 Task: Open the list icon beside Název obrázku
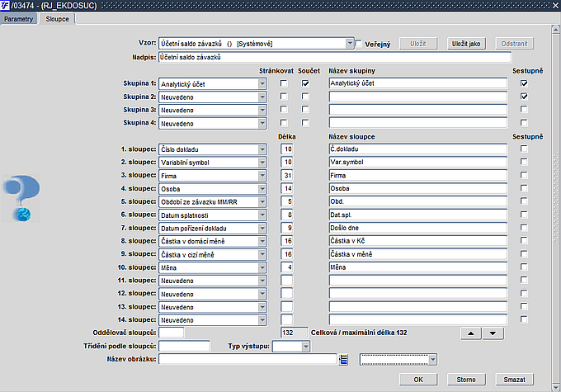coord(344,359)
